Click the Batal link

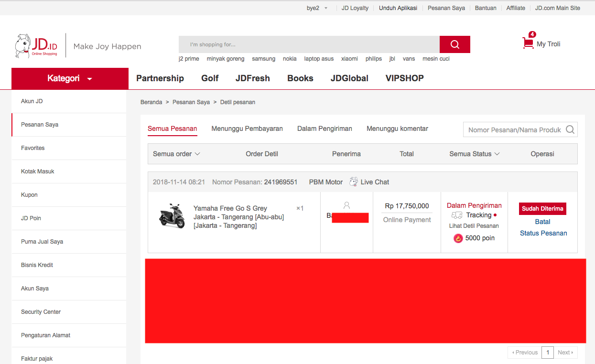click(x=542, y=222)
